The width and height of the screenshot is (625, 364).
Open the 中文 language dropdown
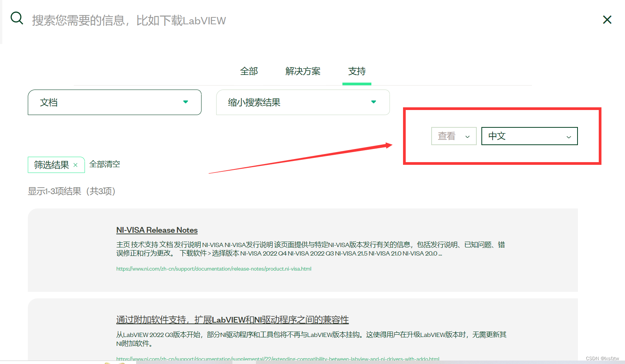pos(529,136)
